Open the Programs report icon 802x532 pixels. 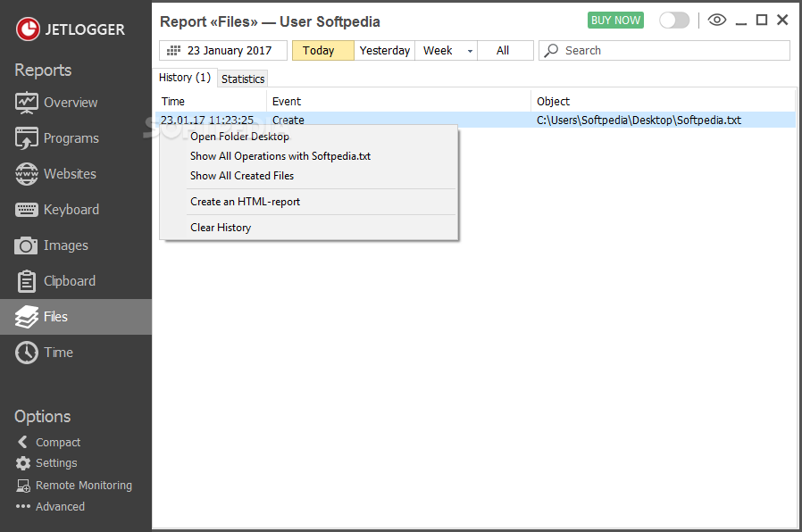click(27, 138)
